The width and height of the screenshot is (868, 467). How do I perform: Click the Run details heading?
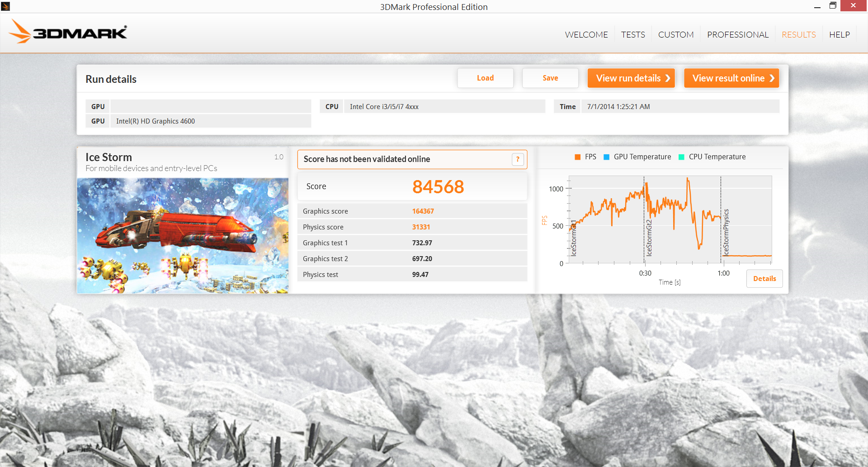tap(111, 79)
